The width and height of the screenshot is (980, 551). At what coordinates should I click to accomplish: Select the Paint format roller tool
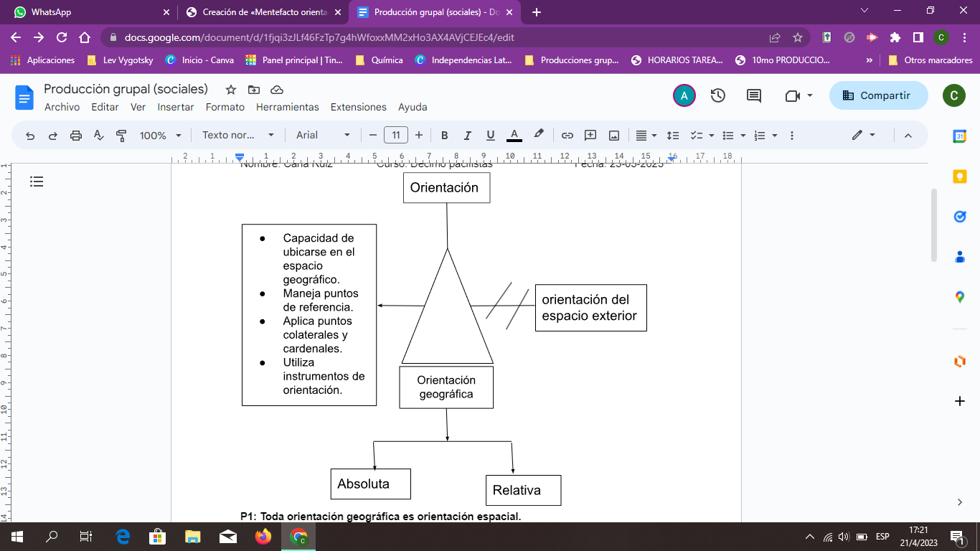coord(121,136)
